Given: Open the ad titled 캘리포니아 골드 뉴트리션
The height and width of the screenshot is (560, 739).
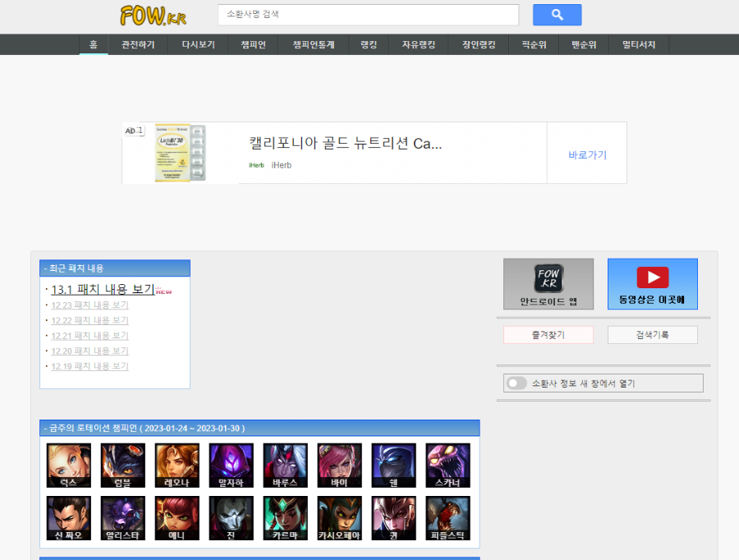Looking at the screenshot, I should point(346,143).
